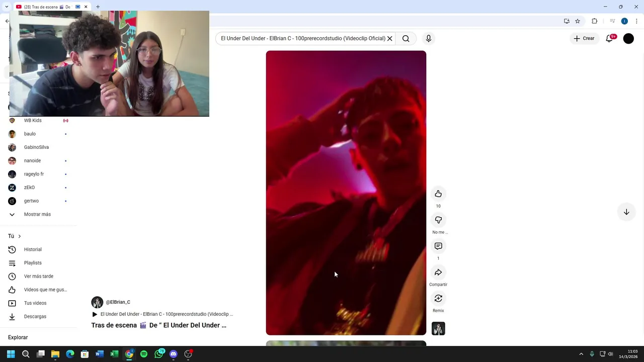
Task: Open nanoide subscription channel
Action: tap(39, 161)
